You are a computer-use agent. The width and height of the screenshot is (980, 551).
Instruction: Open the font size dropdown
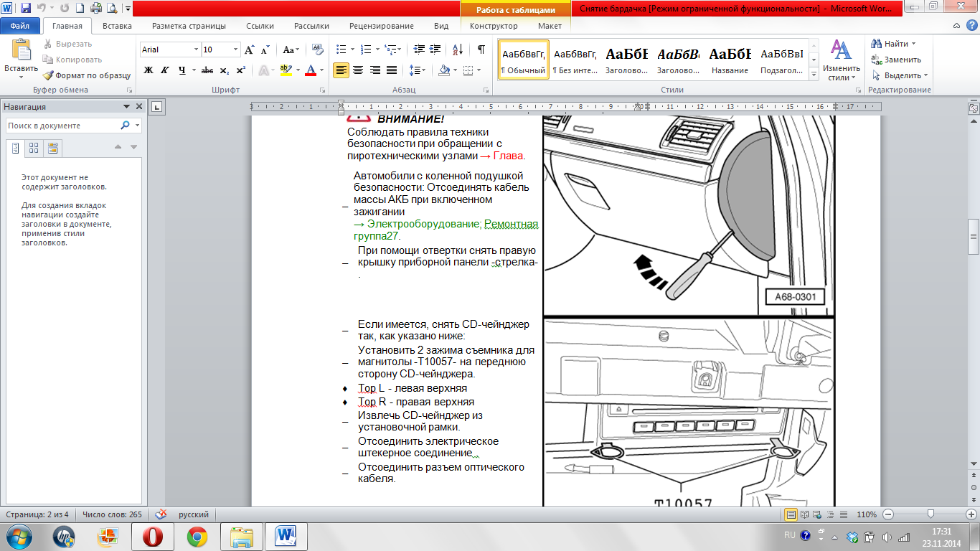[x=235, y=50]
